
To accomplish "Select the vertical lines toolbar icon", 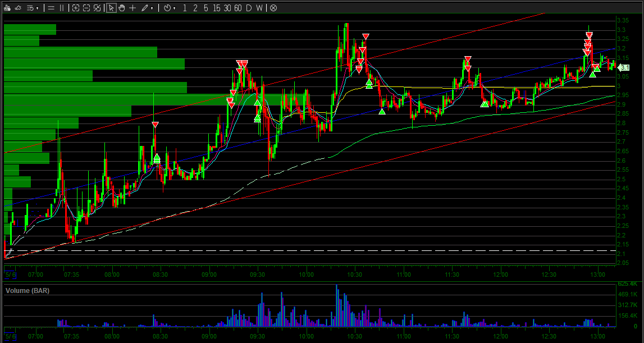I will pos(62,8).
